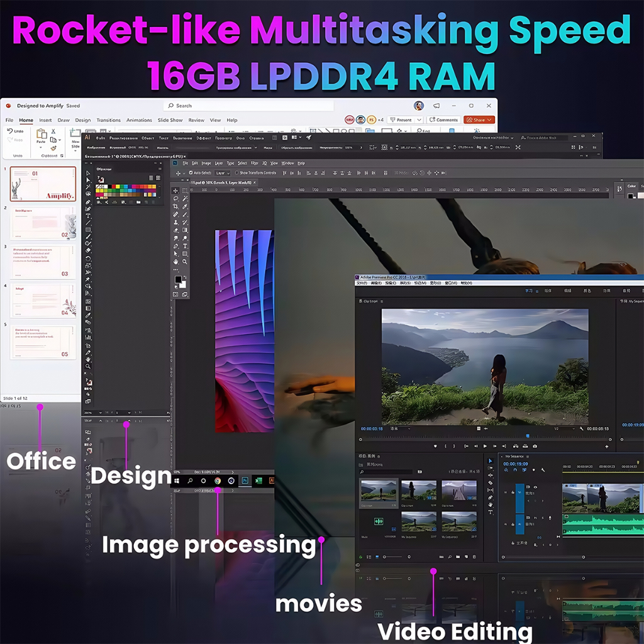Open the Animations ribbon tab
This screenshot has width=644, height=644.
tap(139, 120)
